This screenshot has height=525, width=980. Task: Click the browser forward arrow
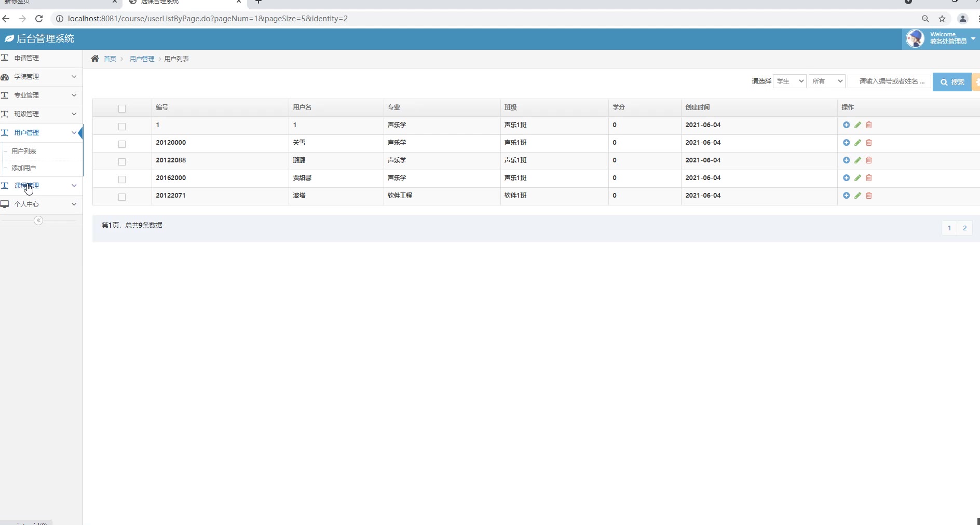tap(22, 19)
